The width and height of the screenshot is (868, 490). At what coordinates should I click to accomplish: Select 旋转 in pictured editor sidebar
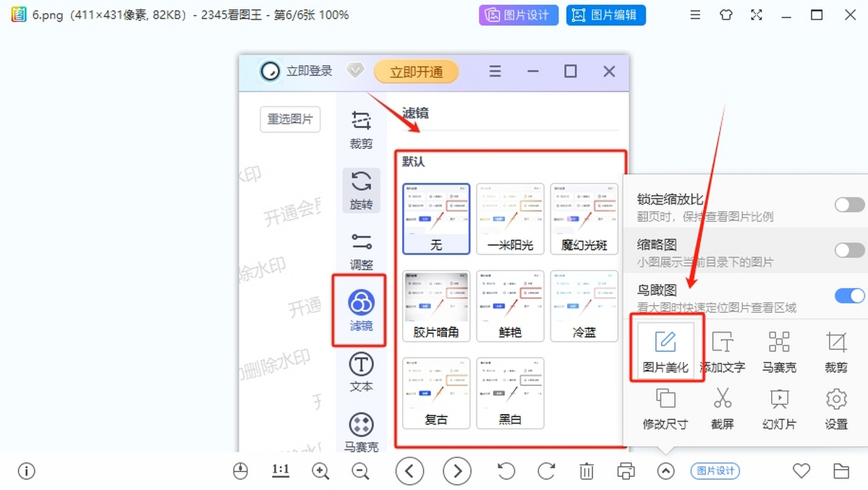click(361, 190)
